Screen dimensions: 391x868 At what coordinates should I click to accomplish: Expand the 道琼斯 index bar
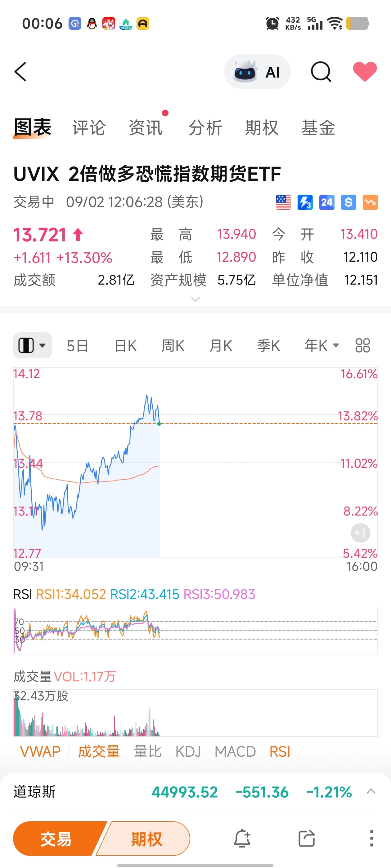click(x=371, y=791)
